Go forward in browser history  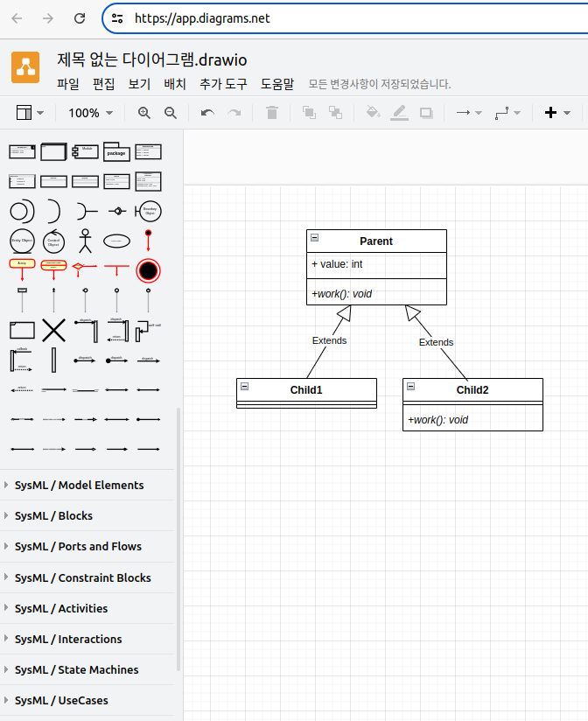pyautogui.click(x=48, y=18)
